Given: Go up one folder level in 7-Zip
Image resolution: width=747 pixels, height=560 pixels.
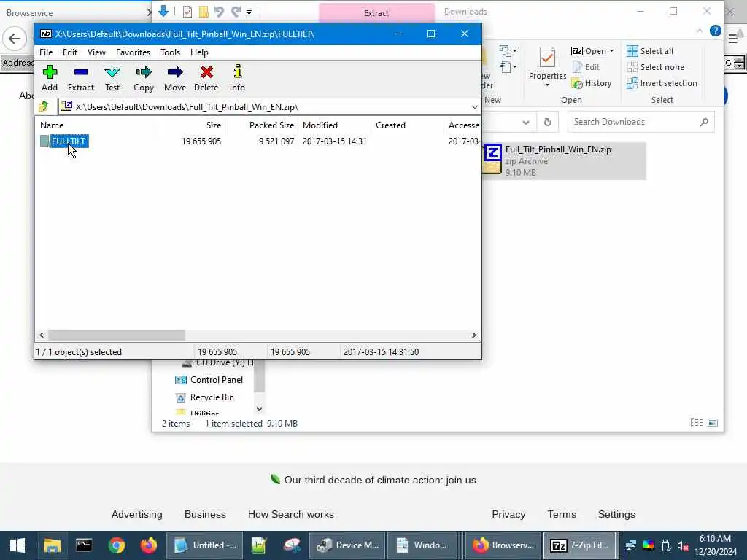Looking at the screenshot, I should tap(44, 106).
